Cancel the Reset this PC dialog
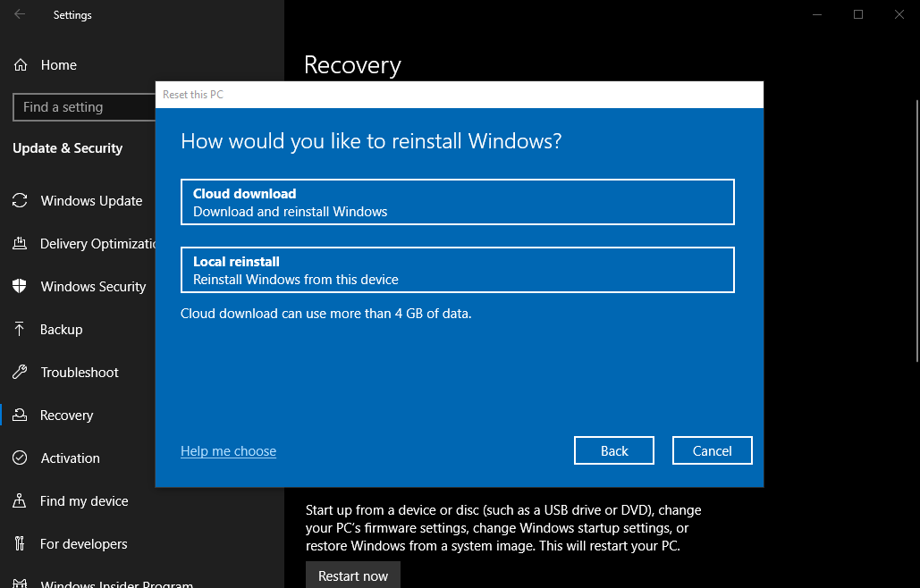 pos(712,451)
